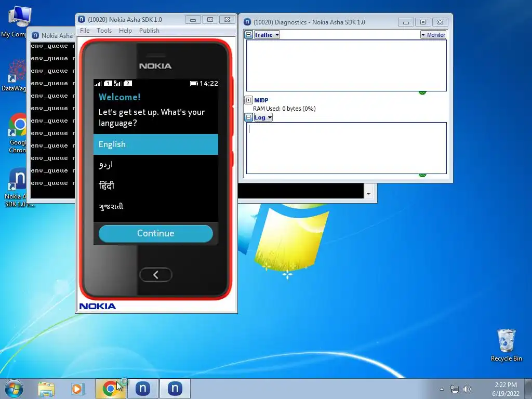Click the Nokia Asha SDK window title icon
The image size is (532, 399).
[82, 19]
